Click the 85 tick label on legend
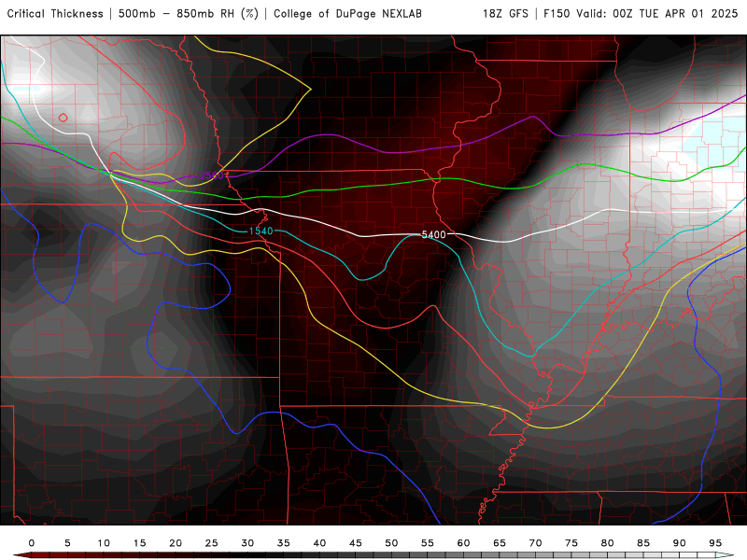Viewport: 747px width, 560px height. point(643,543)
